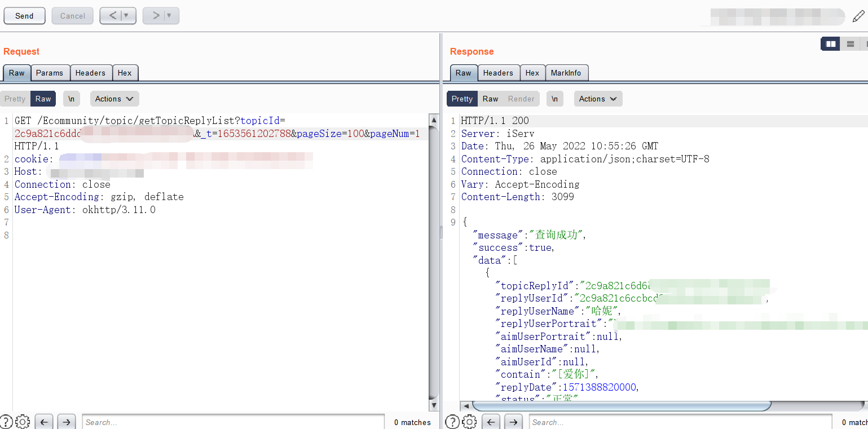Click the request Host header line
The height and width of the screenshot is (429, 868).
click(x=79, y=172)
